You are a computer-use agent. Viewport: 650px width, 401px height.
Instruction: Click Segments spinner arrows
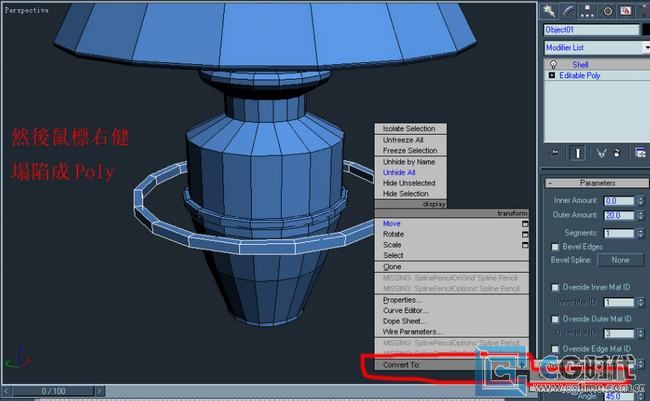[x=641, y=233]
